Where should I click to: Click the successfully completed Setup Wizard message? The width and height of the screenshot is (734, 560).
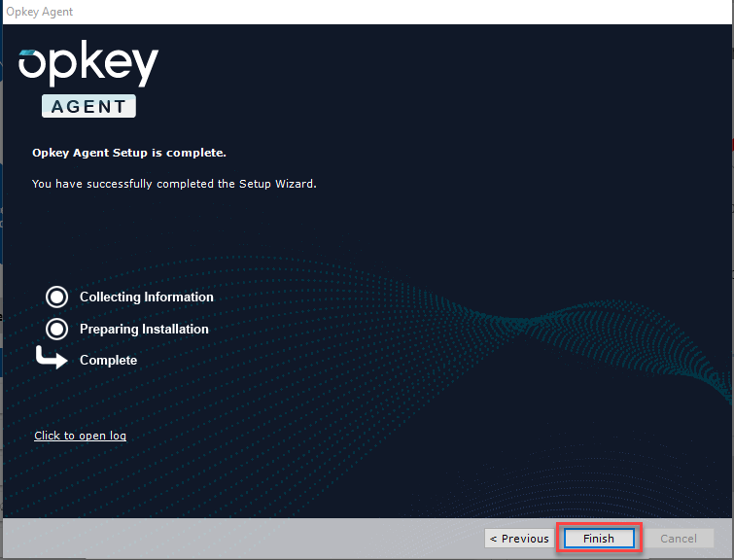(174, 184)
